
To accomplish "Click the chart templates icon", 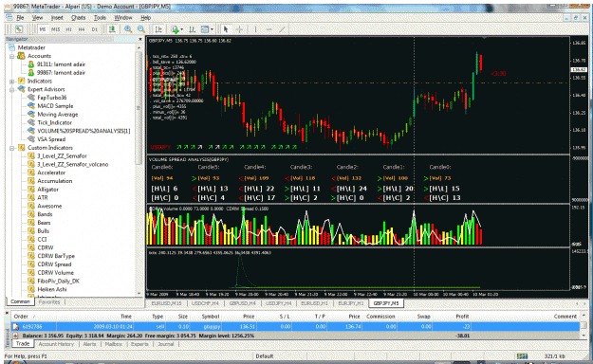I will pos(205,29).
